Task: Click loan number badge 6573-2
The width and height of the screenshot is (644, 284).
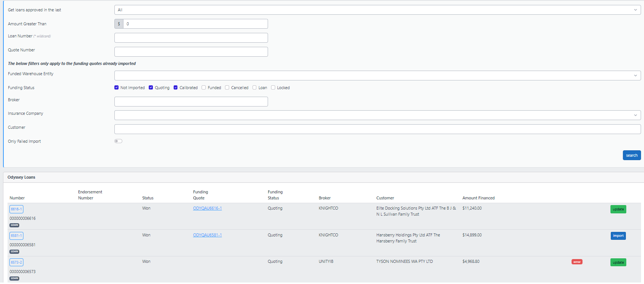Action: click(16, 262)
